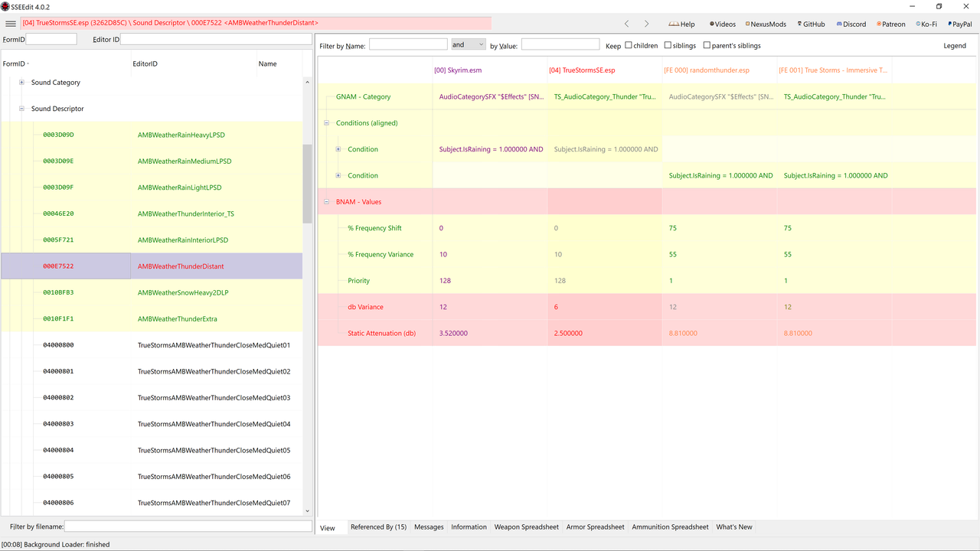Click the record tree vertical scrollbar thumb
The image size is (980, 551).
(x=308, y=184)
